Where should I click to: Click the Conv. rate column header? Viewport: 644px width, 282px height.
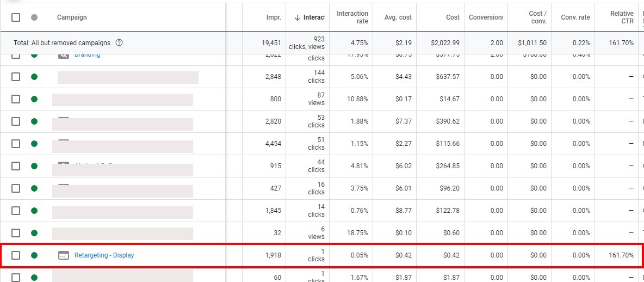point(575,17)
